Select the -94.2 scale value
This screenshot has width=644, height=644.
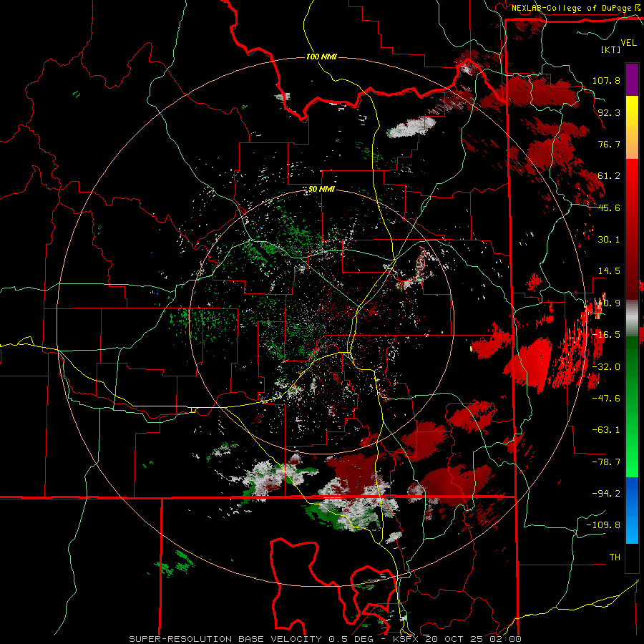click(606, 493)
